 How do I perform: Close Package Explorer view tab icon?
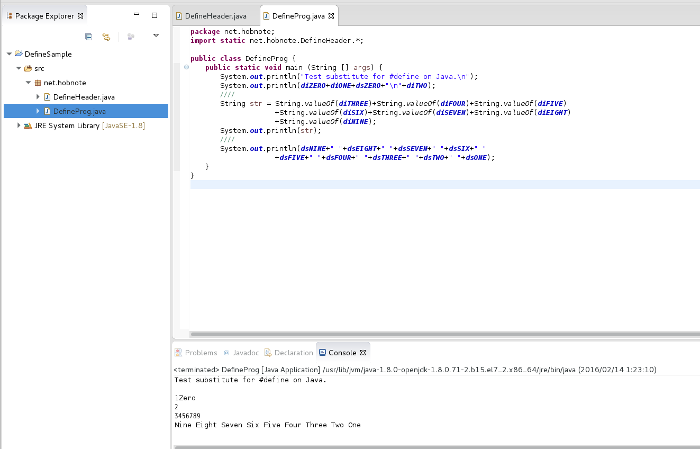click(80, 16)
